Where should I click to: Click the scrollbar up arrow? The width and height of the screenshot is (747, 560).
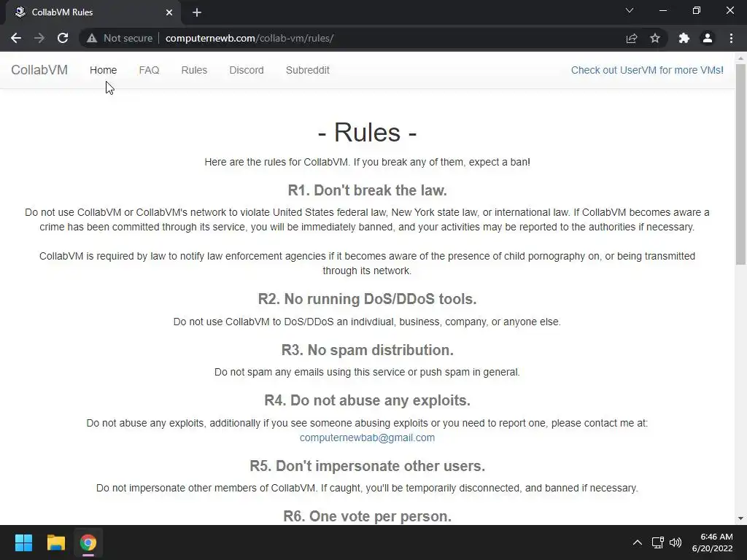tap(740, 58)
